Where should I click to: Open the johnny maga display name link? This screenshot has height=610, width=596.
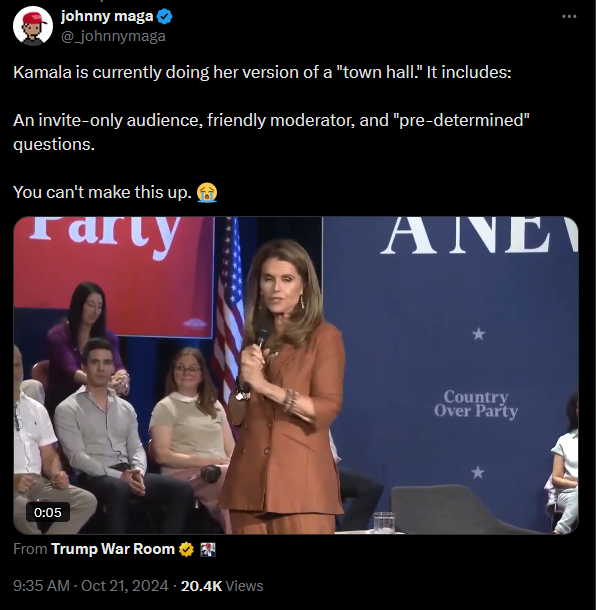point(107,16)
